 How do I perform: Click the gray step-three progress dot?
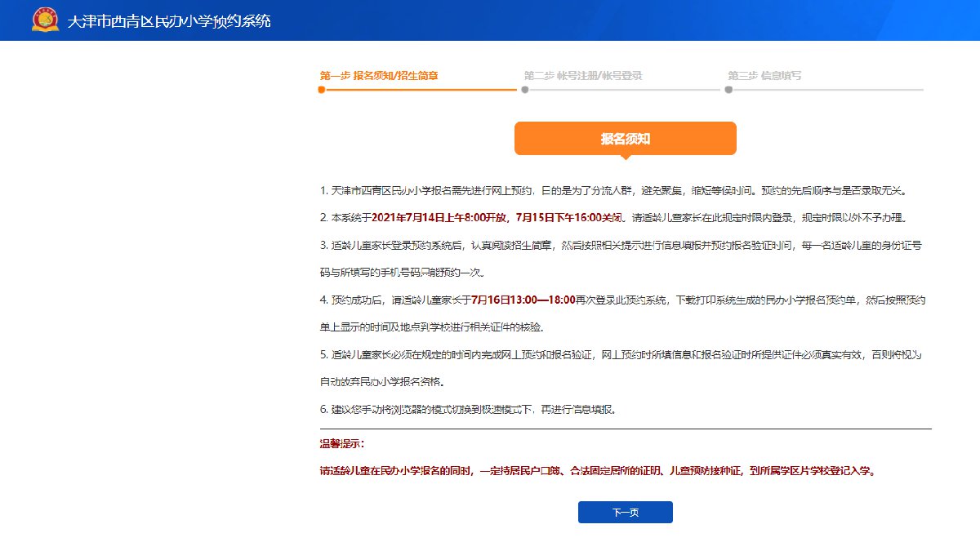[x=728, y=90]
